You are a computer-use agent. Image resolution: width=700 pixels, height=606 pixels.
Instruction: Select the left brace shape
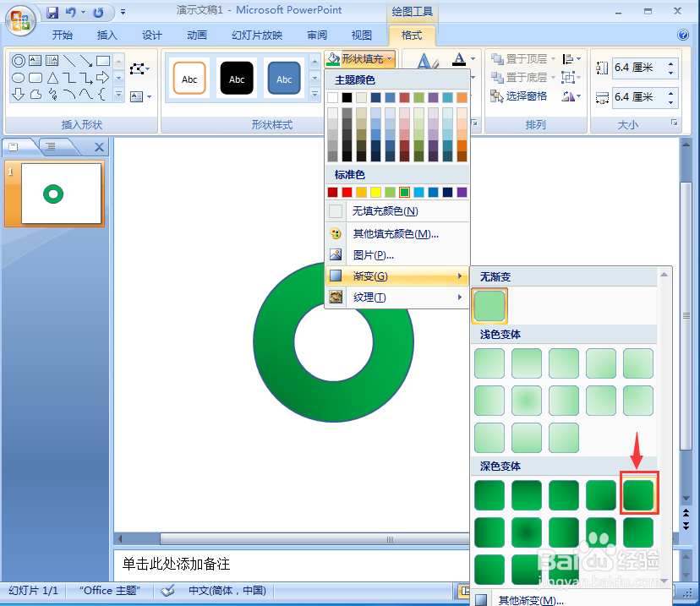click(102, 94)
